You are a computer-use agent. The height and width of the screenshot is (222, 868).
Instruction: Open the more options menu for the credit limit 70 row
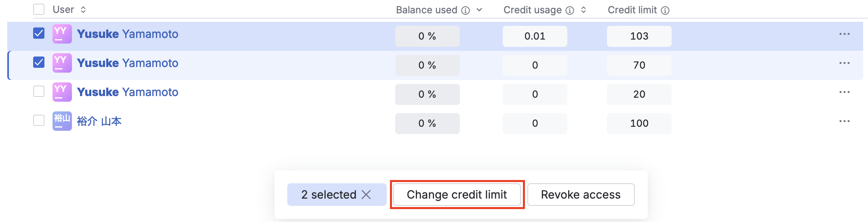(x=844, y=63)
